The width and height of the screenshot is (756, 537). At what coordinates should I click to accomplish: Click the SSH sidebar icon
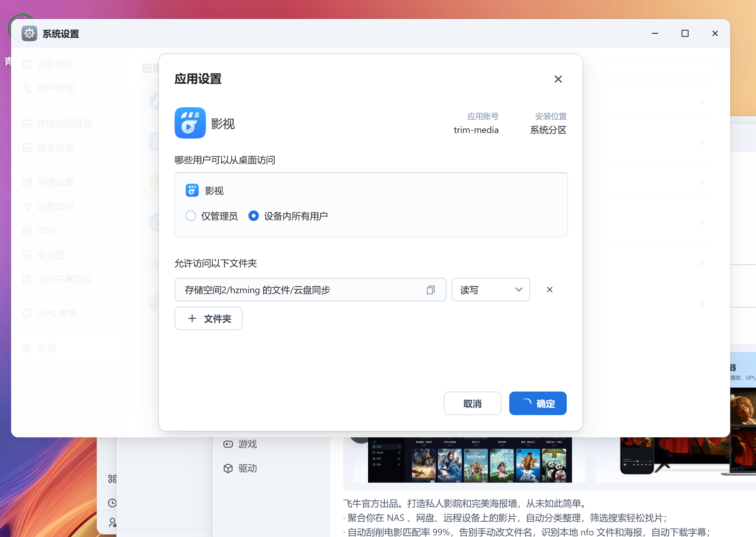(x=27, y=231)
